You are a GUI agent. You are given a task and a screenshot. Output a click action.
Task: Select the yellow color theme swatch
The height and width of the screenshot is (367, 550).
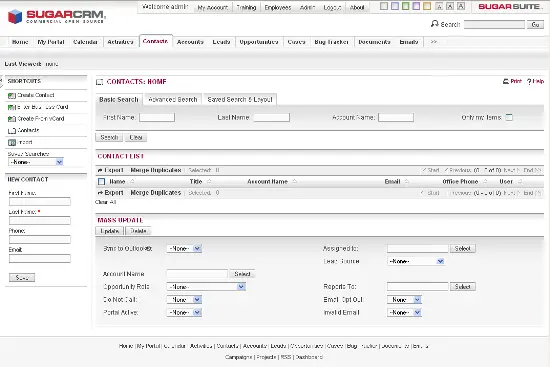click(427, 6)
